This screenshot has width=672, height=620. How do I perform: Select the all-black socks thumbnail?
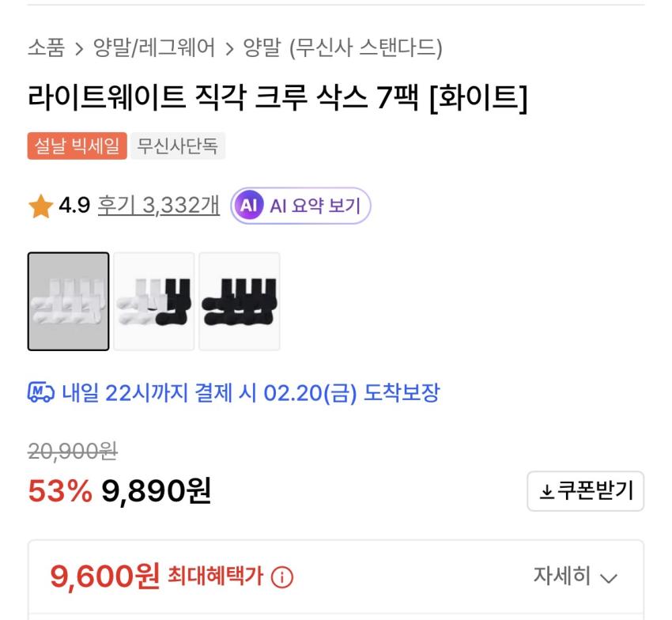coord(240,301)
